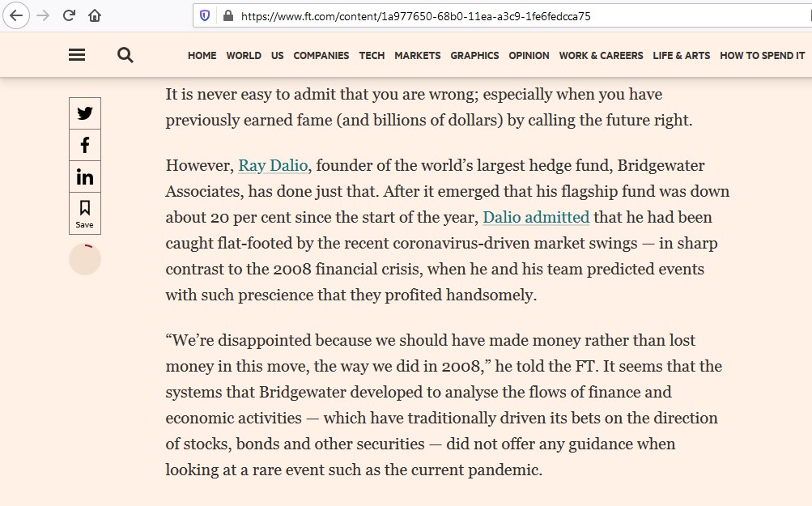Show site security padlock details
Image resolution: width=812 pixels, height=506 pixels.
coord(227,16)
